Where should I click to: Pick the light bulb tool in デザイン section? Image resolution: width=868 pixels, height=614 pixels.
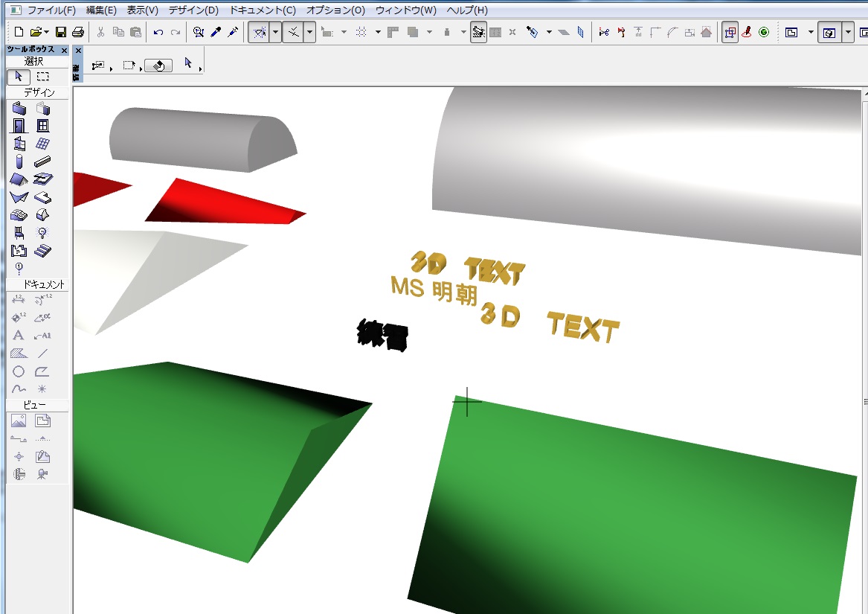pyautogui.click(x=43, y=232)
